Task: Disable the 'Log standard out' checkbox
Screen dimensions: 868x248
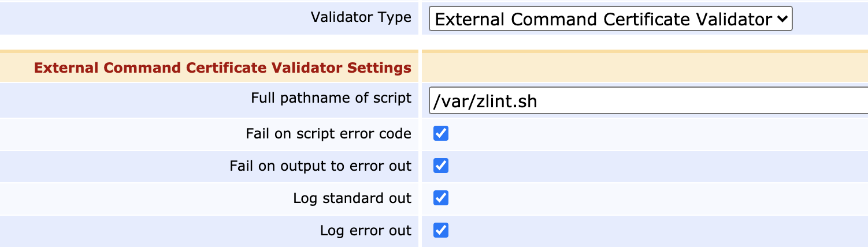Action: point(441,198)
